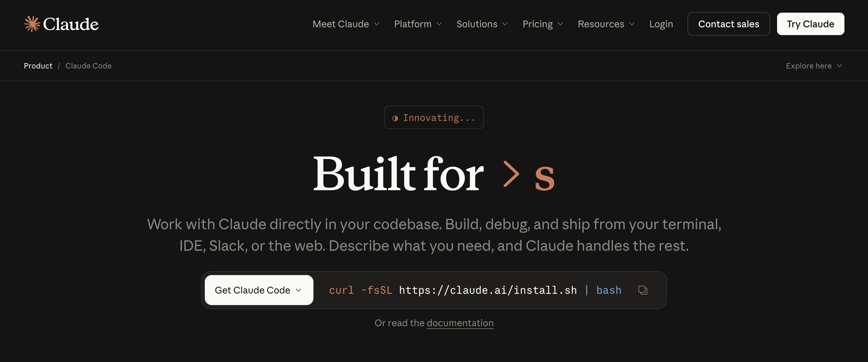868x362 pixels.
Task: Open the Pricing menu
Action: point(542,24)
